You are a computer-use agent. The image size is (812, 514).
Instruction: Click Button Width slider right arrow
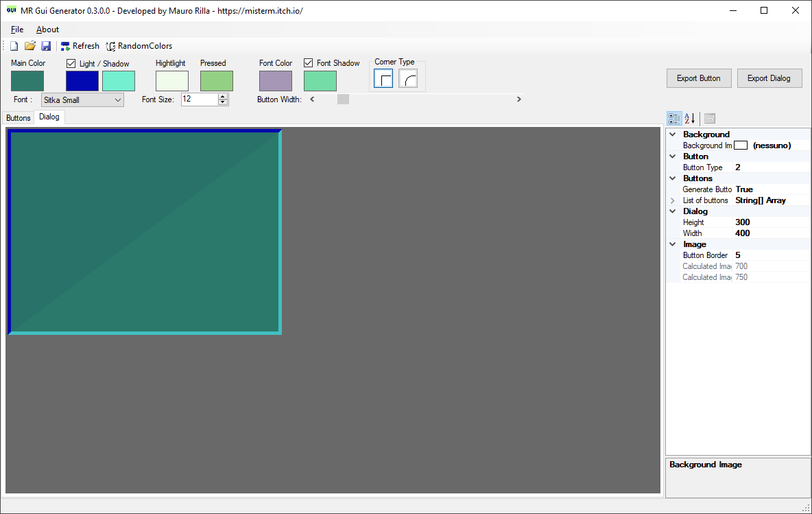[519, 99]
